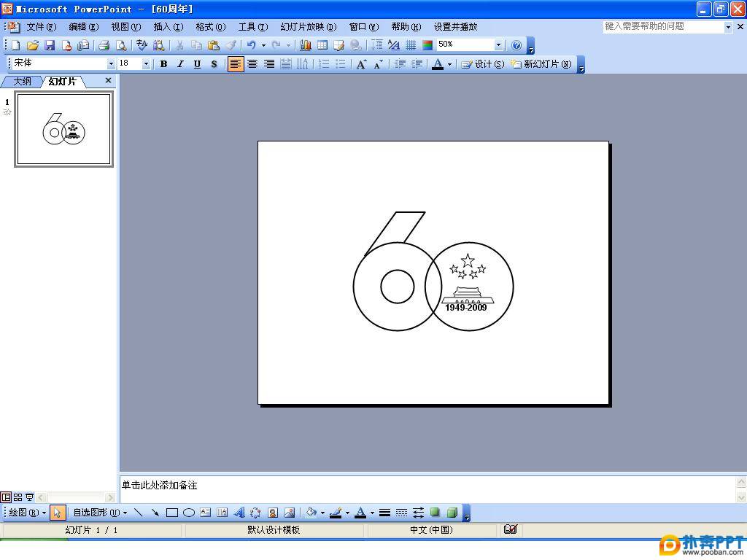Toggle color/grayscale view icon
Viewport: 747px width, 560px height.
pyautogui.click(x=427, y=45)
